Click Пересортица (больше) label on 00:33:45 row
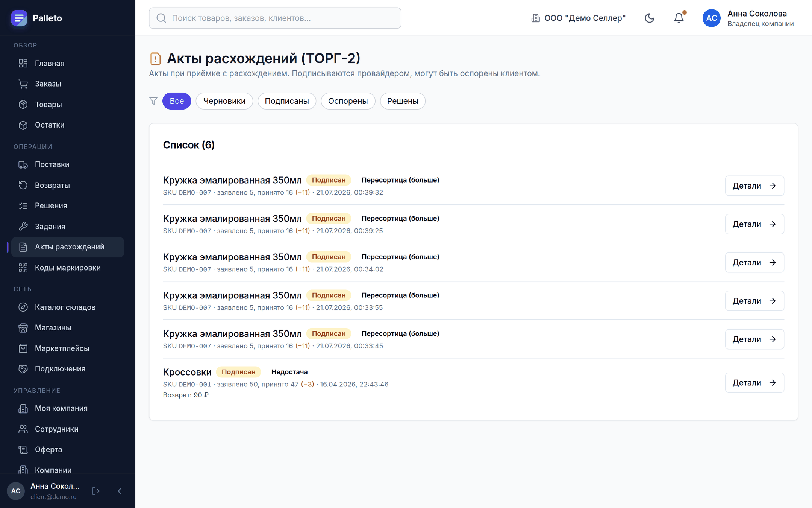The height and width of the screenshot is (508, 812). [x=400, y=333]
